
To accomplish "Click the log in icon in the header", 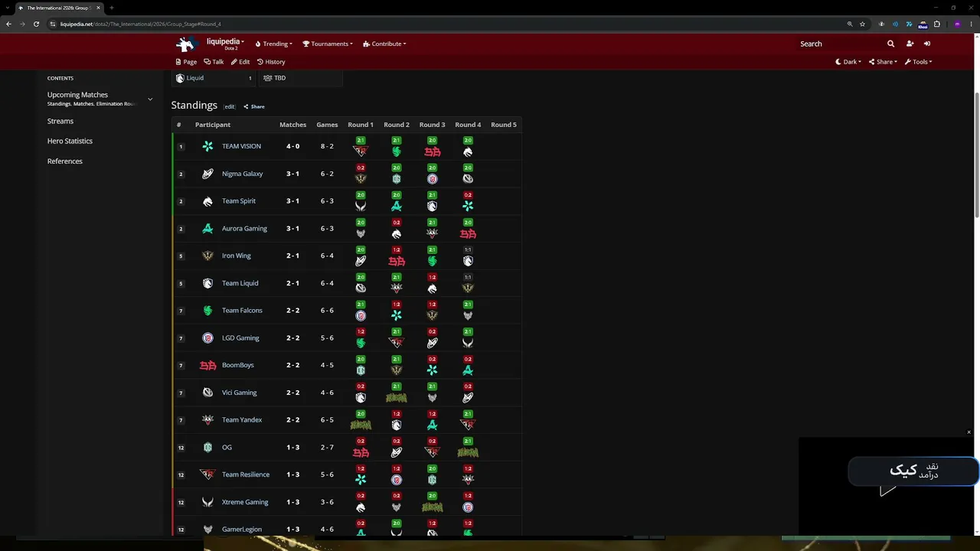I will pos(927,44).
